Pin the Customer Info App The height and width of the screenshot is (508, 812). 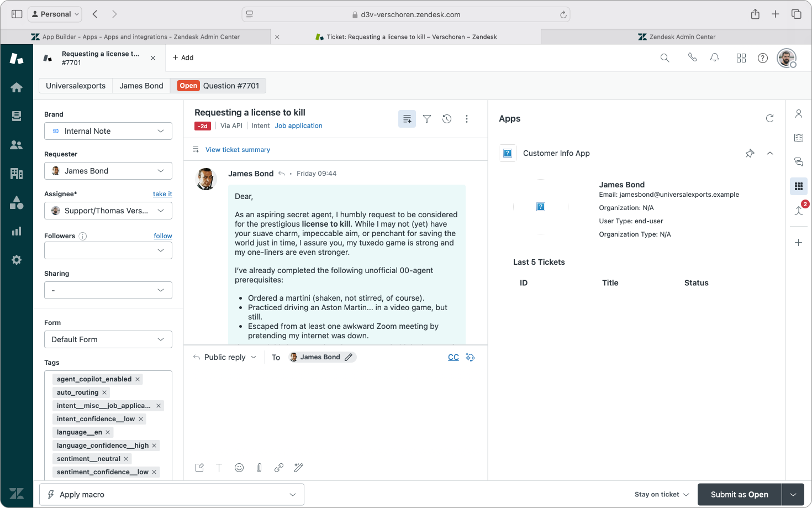pos(750,153)
